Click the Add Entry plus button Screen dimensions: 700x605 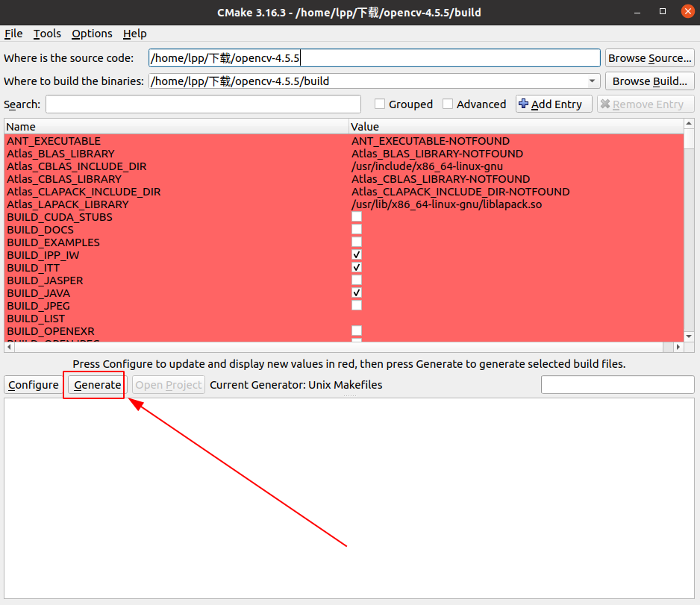pos(554,104)
